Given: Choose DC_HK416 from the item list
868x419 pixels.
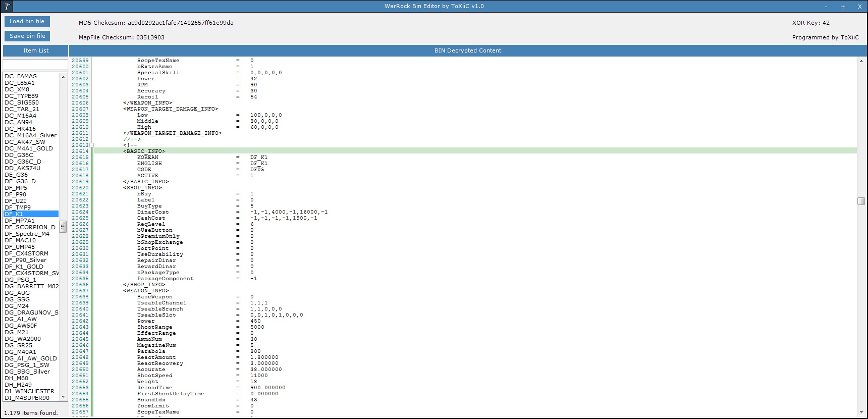Looking at the screenshot, I should (20, 129).
